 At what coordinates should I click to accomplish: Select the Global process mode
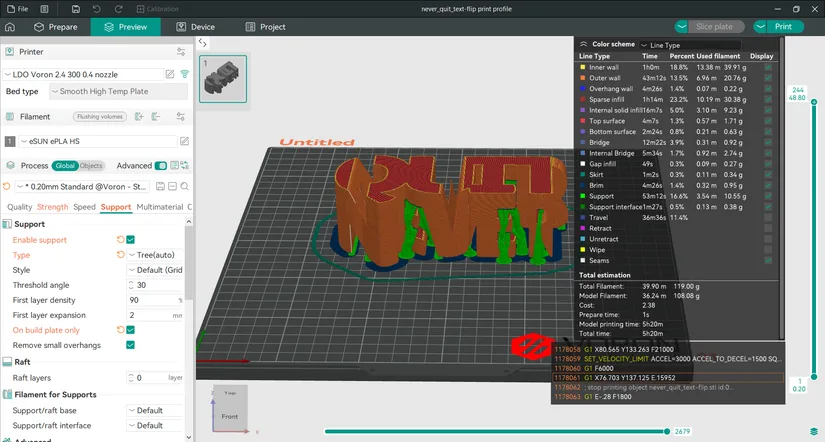click(x=65, y=166)
